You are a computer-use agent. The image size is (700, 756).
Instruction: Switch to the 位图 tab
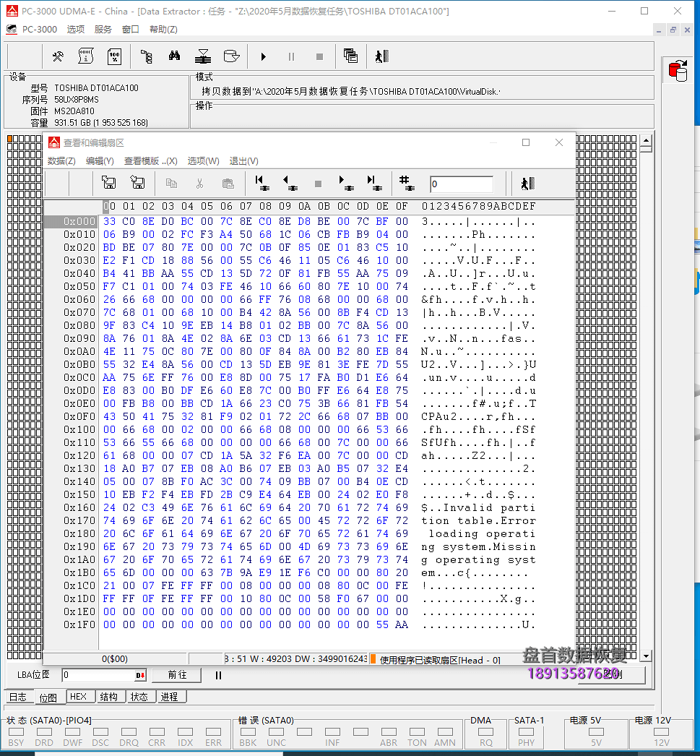[48, 697]
